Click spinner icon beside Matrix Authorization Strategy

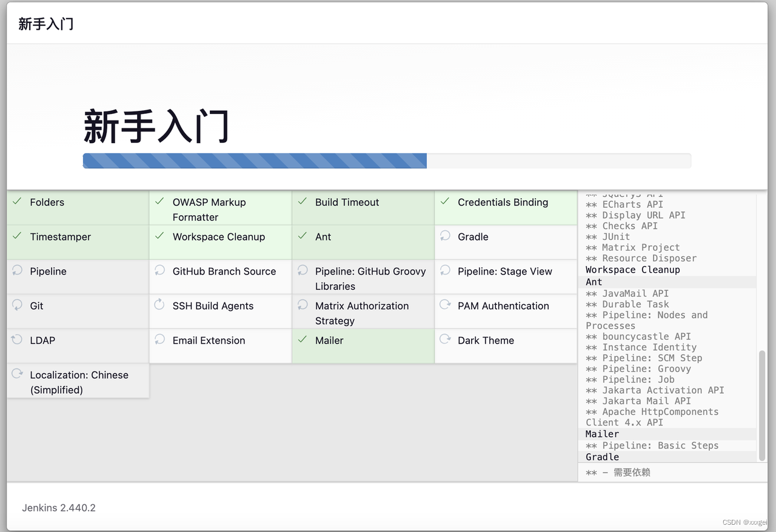click(303, 304)
